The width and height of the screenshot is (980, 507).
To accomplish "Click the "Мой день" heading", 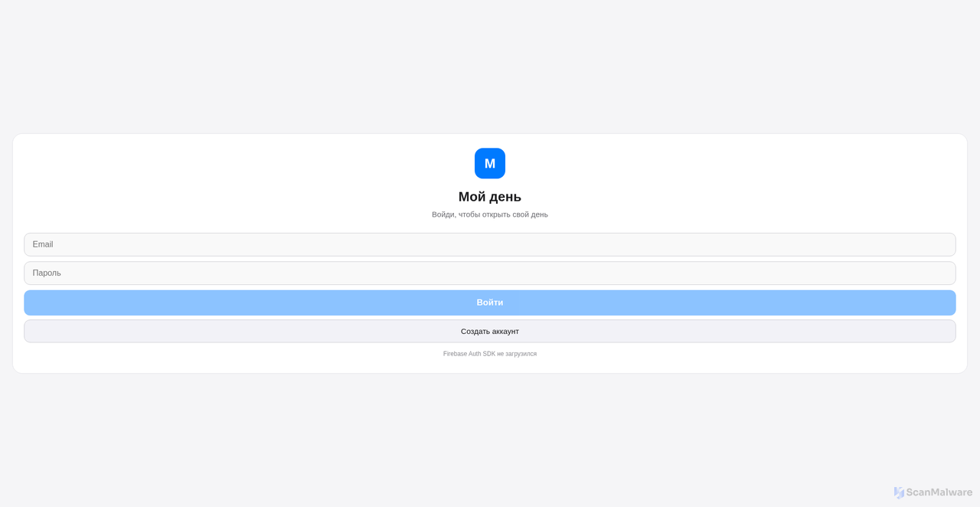I will click(x=489, y=197).
